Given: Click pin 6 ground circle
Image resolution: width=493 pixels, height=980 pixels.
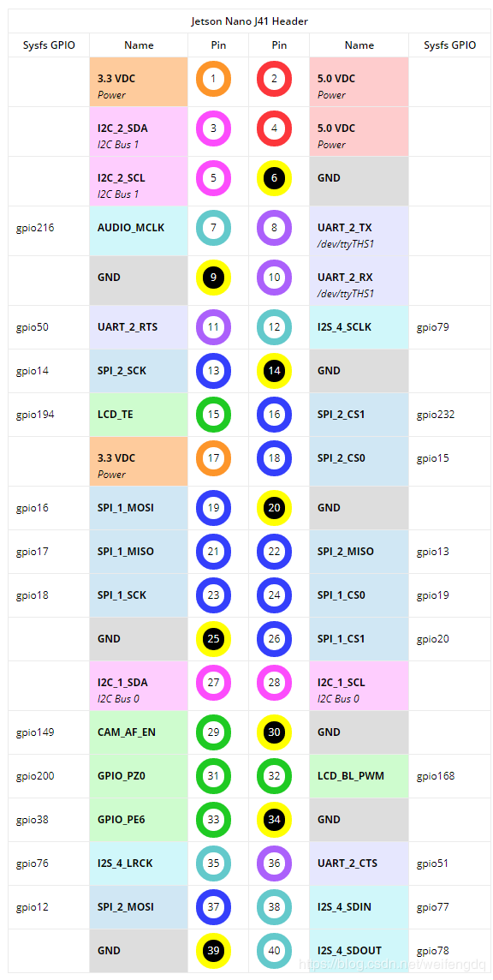Looking at the screenshot, I should [x=274, y=178].
